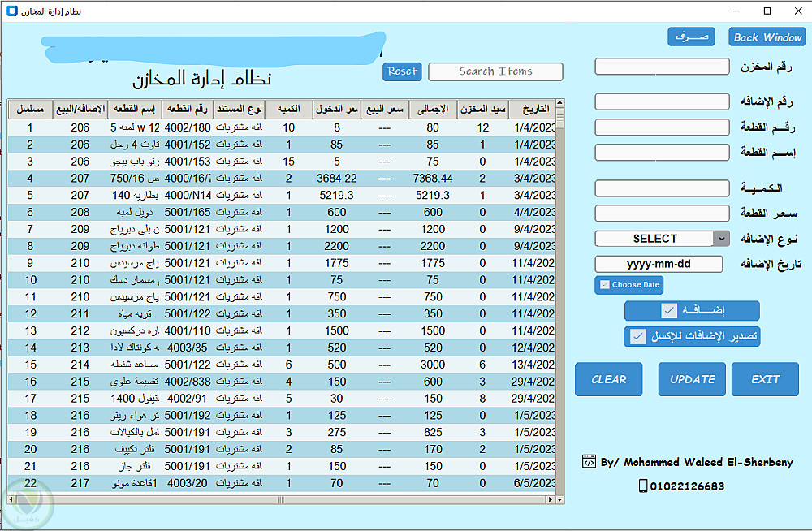Click part number 5001/165 in row 6
812x531 pixels.
188,213
